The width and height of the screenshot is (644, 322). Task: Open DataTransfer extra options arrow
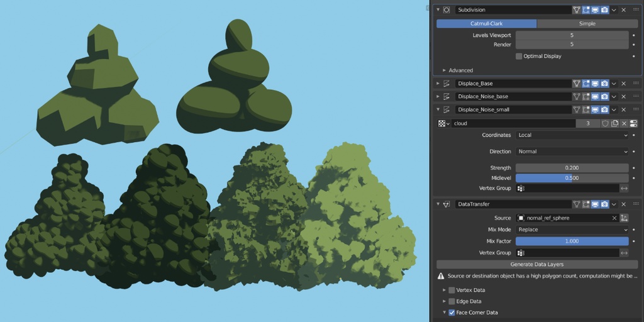pos(614,204)
